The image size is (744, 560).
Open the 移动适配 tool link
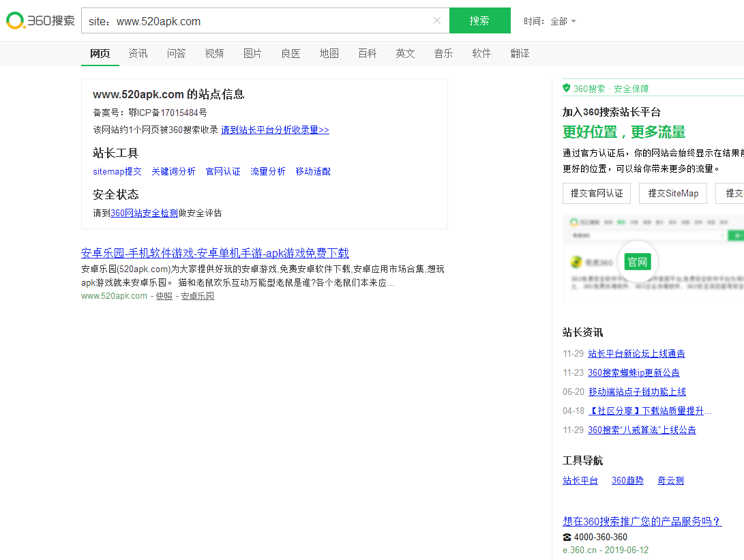312,171
